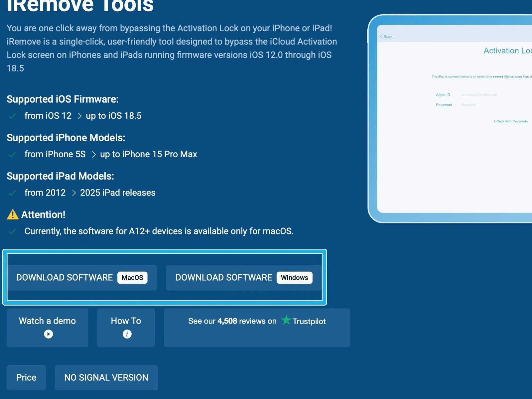
Task: Click the 'Supported iPhone Models:' heading
Action: click(66, 138)
